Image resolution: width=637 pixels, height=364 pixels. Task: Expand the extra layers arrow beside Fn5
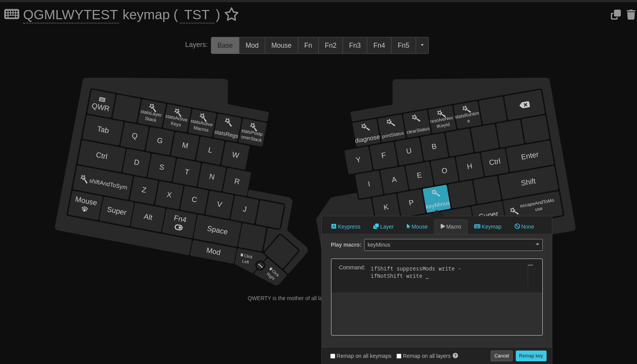click(x=422, y=45)
